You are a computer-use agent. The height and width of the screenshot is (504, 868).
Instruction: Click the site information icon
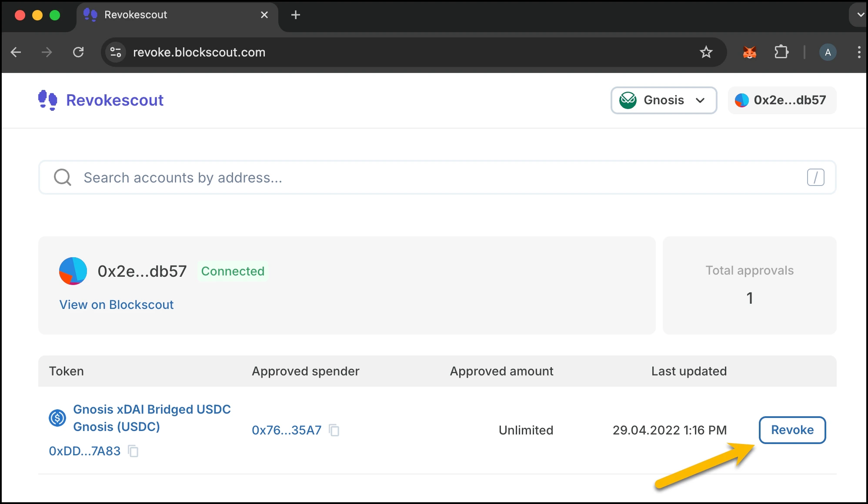click(116, 52)
